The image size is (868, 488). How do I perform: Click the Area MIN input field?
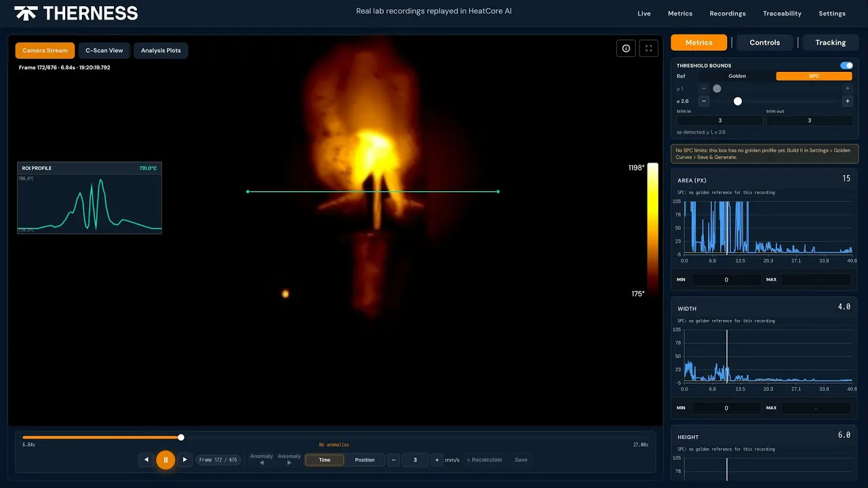coord(726,279)
